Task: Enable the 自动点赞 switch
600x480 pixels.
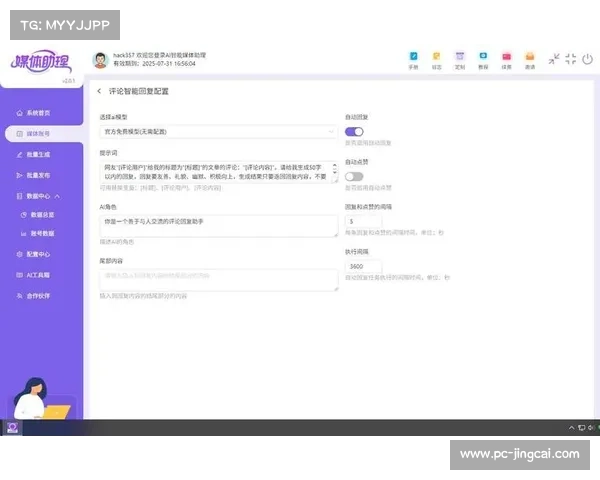Action: pyautogui.click(x=354, y=176)
